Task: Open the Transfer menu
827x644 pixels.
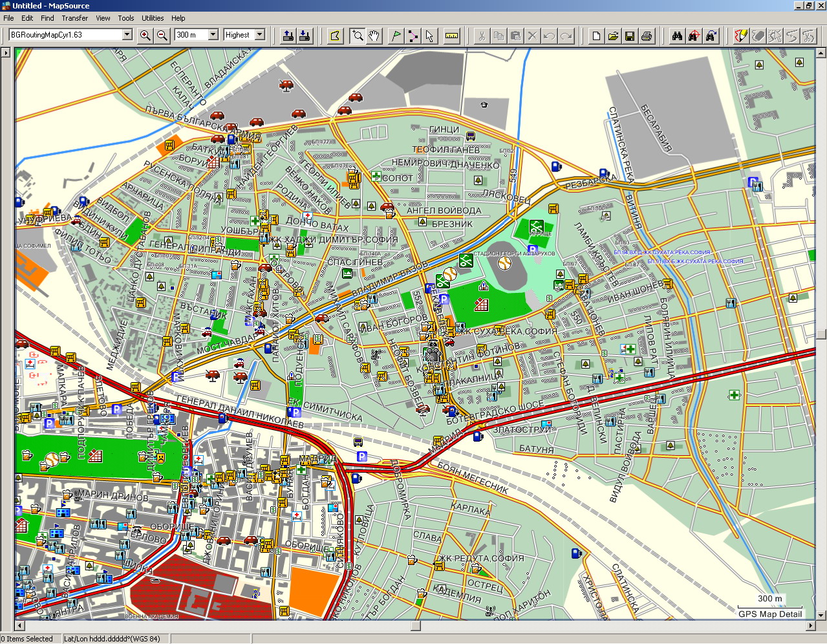Action: click(75, 18)
